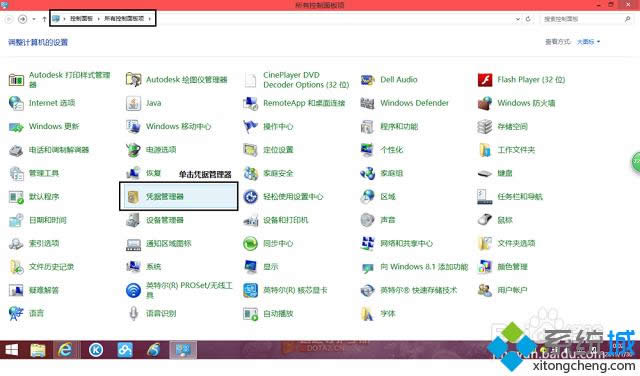The width and height of the screenshot is (640, 376).
Task: Open the K music app on taskbar
Action: [96, 350]
